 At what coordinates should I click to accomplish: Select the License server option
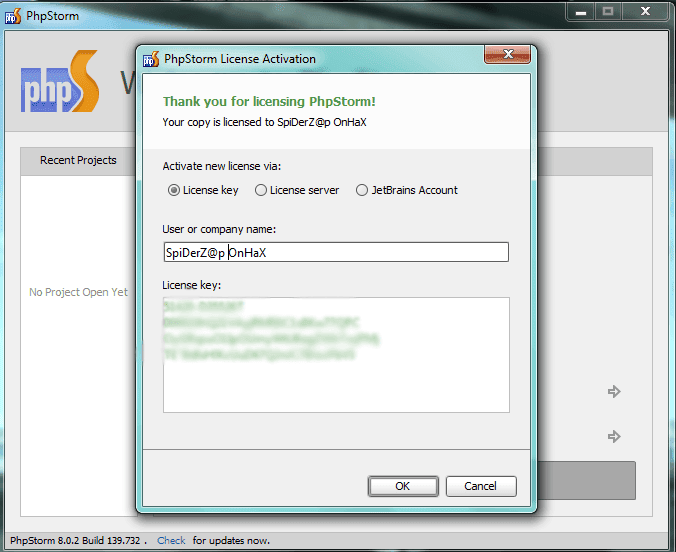coord(261,190)
